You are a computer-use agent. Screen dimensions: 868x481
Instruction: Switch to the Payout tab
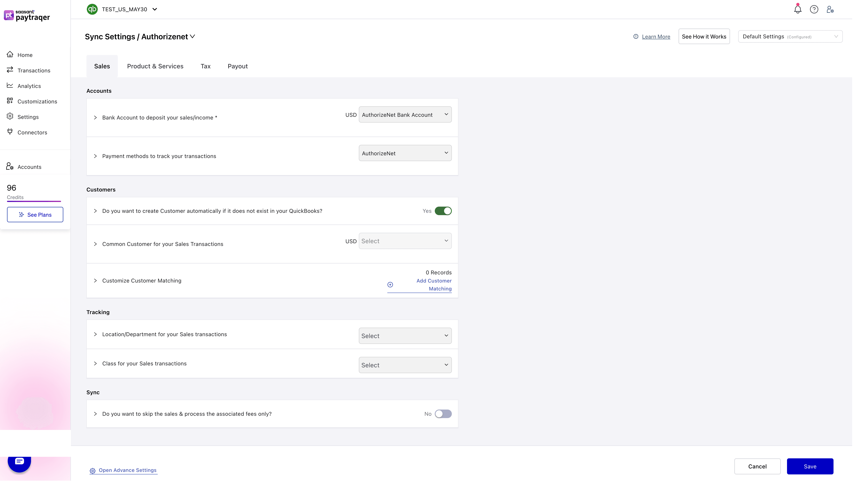coord(238,66)
